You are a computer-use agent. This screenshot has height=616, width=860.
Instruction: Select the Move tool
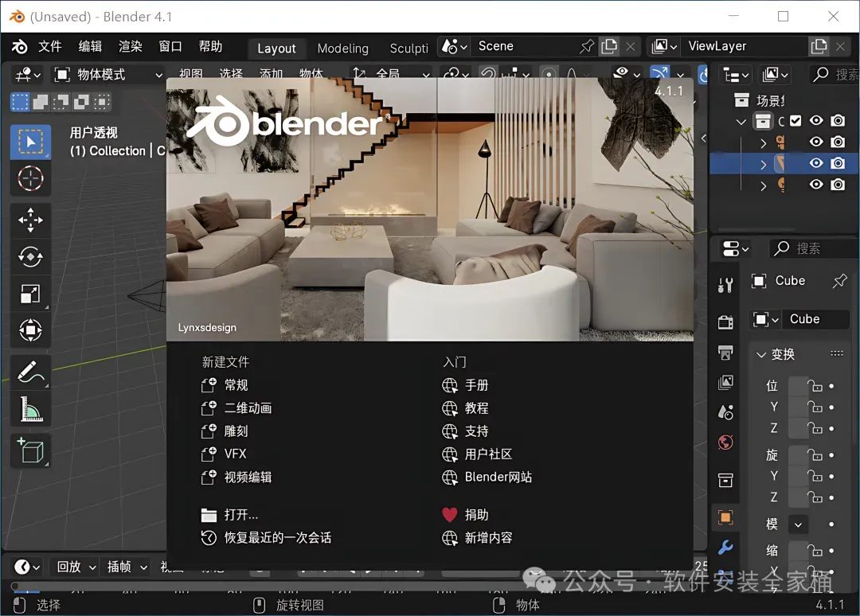pyautogui.click(x=31, y=220)
